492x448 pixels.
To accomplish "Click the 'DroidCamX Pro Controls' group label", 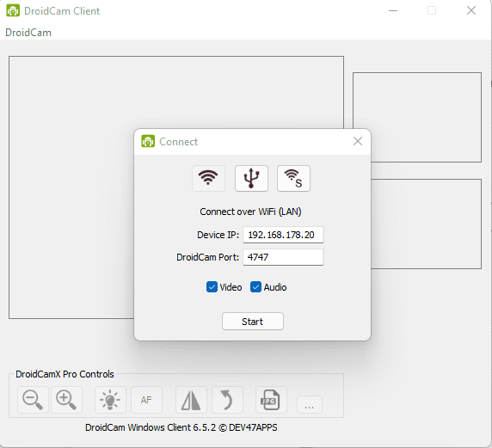I will click(65, 374).
